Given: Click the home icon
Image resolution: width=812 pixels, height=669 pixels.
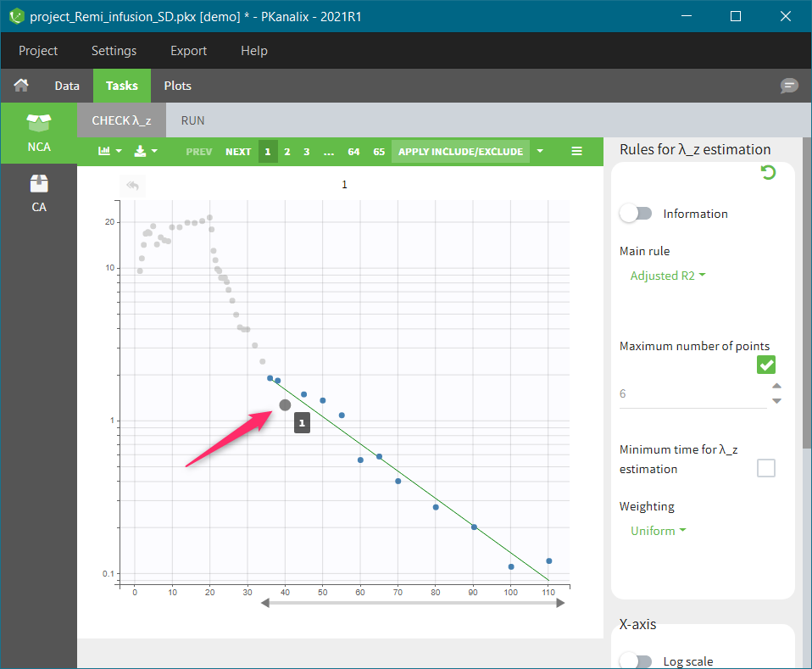Looking at the screenshot, I should (x=21, y=86).
